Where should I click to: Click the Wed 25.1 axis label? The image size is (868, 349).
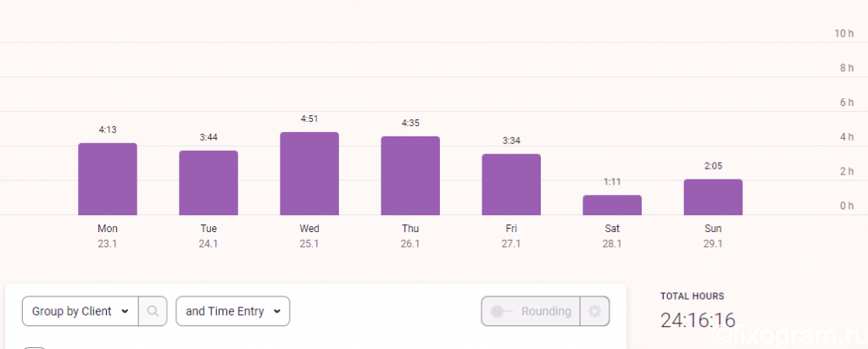(309, 236)
